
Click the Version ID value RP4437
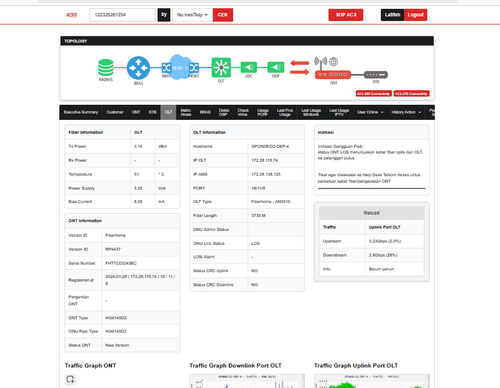point(113,249)
